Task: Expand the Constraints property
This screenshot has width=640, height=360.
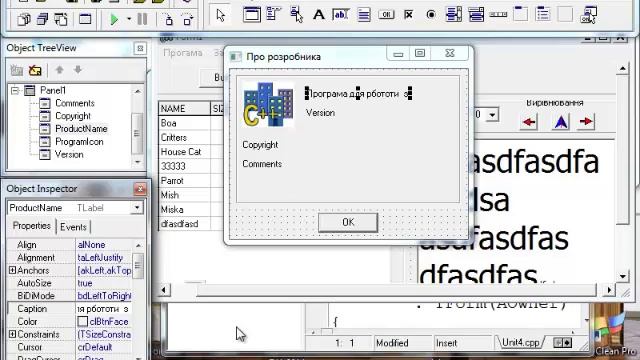Action: 12,334
